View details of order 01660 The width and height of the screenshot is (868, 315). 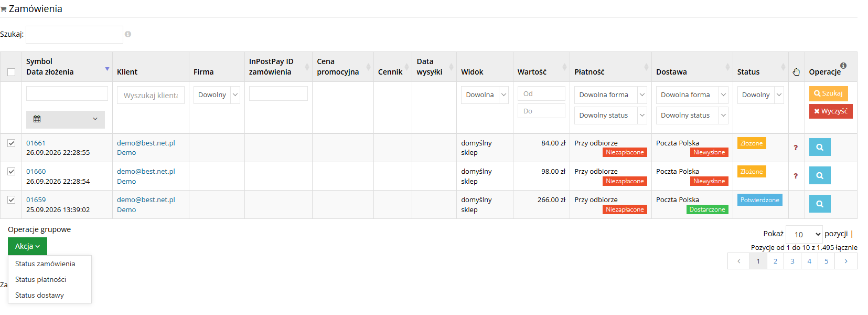coord(820,176)
